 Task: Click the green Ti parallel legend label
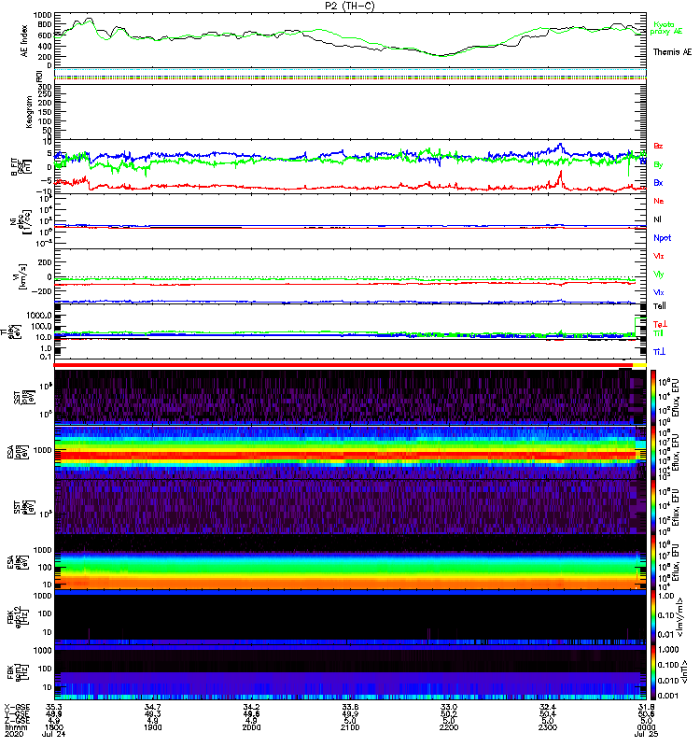tap(658, 333)
